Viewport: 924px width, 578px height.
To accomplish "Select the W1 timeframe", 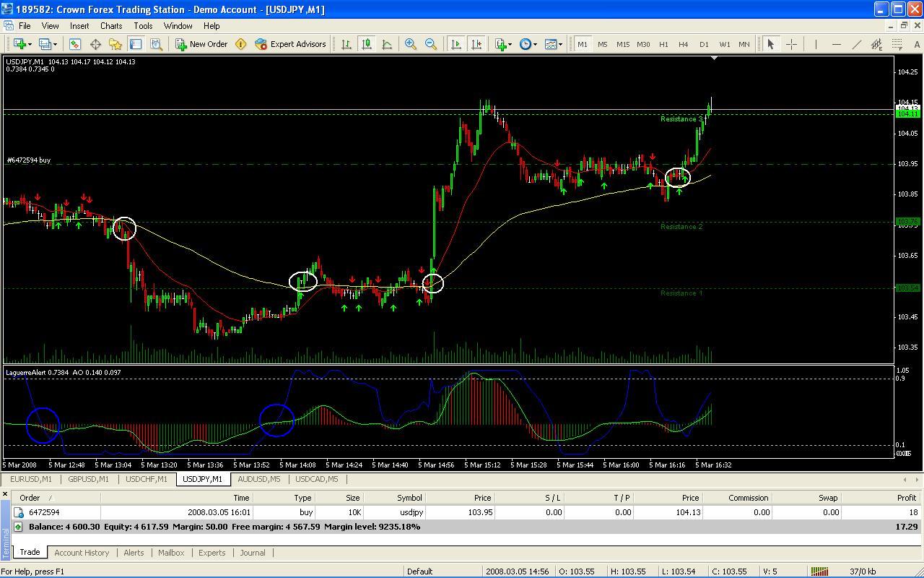I will (724, 44).
